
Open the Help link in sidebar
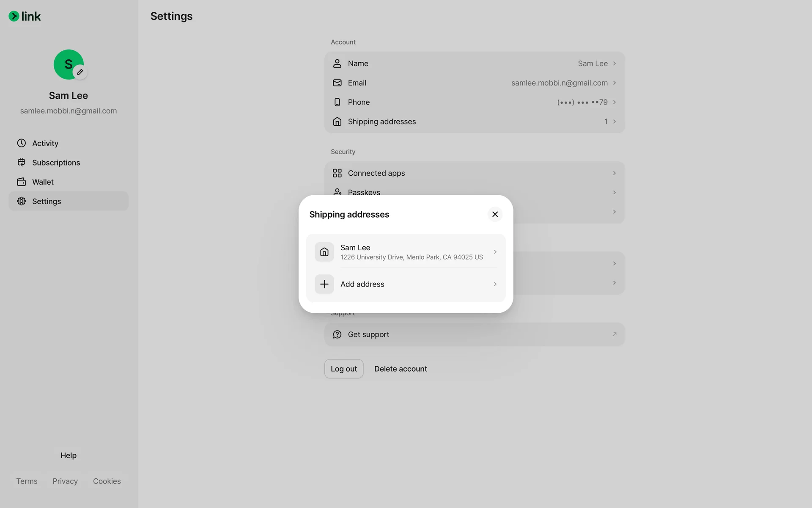[x=68, y=456]
